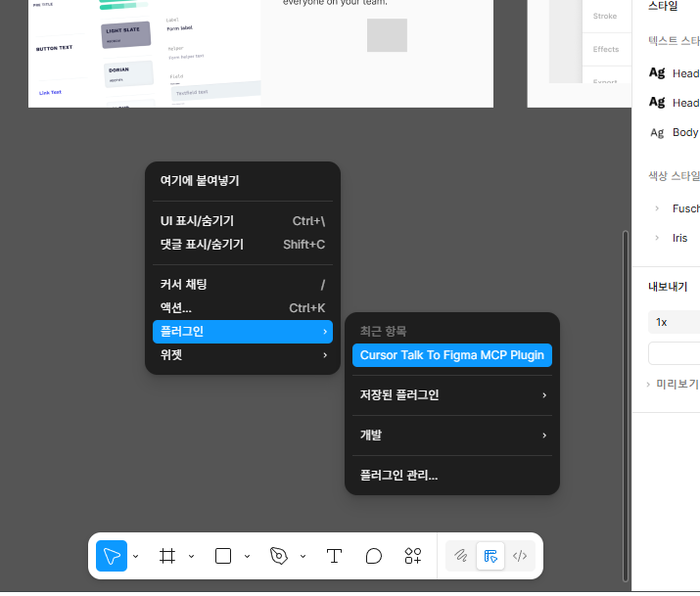Screen dimensions: 700x596
Task: Click the Effects row in canvas
Action: [607, 49]
